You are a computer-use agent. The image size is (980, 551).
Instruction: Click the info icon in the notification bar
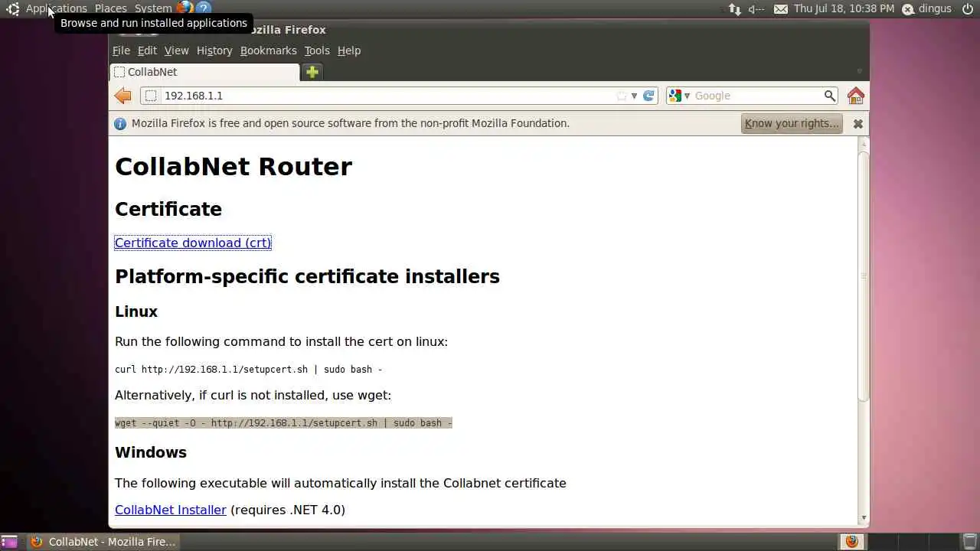pyautogui.click(x=120, y=123)
